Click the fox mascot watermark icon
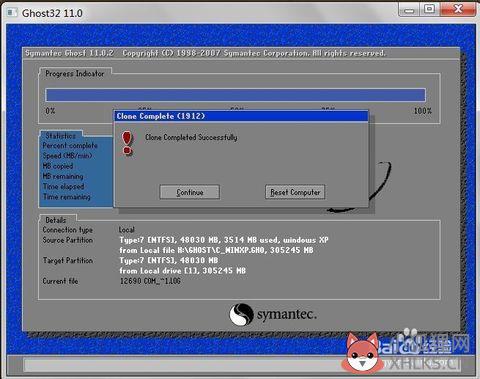Image resolution: width=480 pixels, height=379 pixels. pyautogui.click(x=362, y=352)
